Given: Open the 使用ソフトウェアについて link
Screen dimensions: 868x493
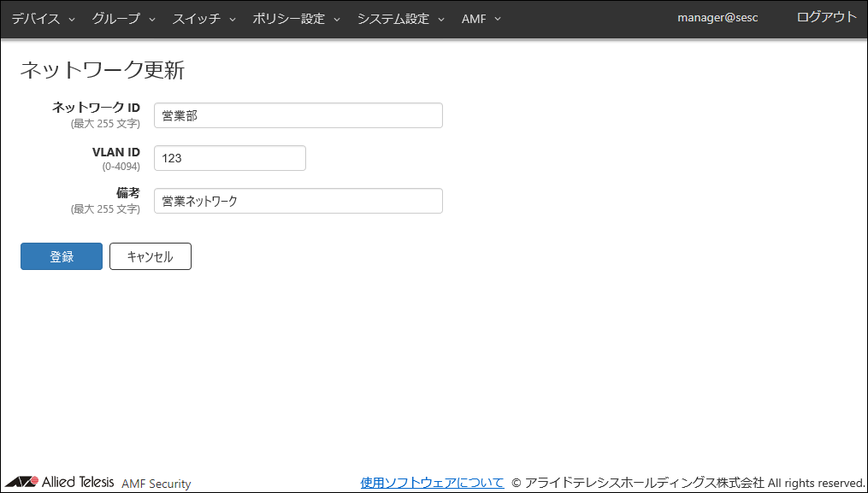Looking at the screenshot, I should click(x=432, y=483).
